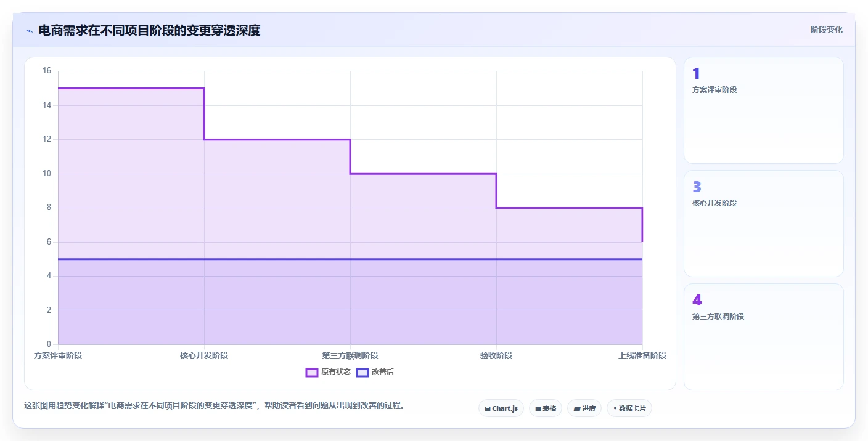Click the 第三方联调阶段 x-axis label

coord(350,356)
